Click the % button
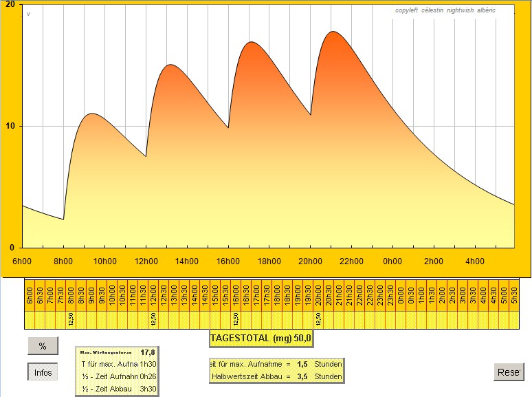Screen dimensions: 532x397 [42, 346]
